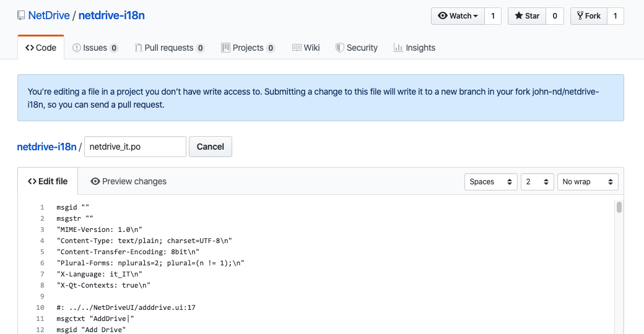The height and width of the screenshot is (334, 644).
Task: Open the Security tab
Action: tap(357, 48)
